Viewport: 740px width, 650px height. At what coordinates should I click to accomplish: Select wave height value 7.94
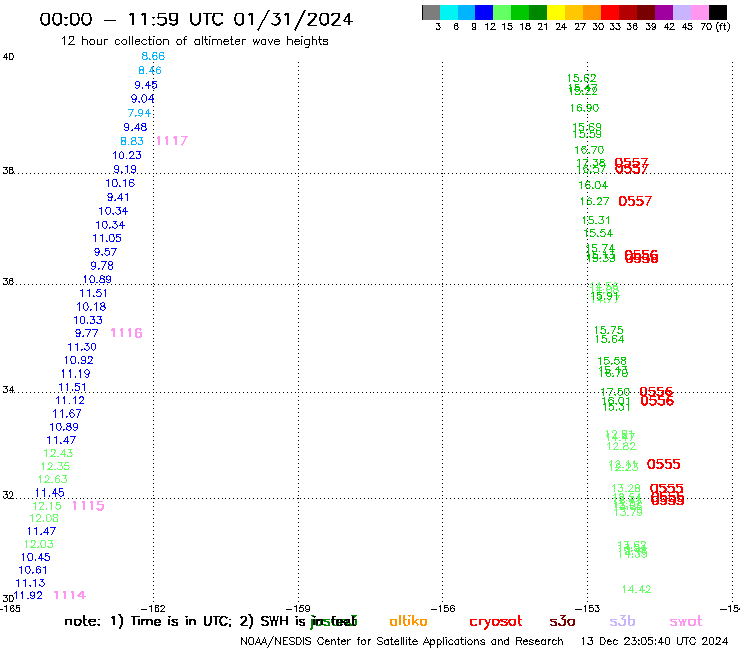click(139, 113)
